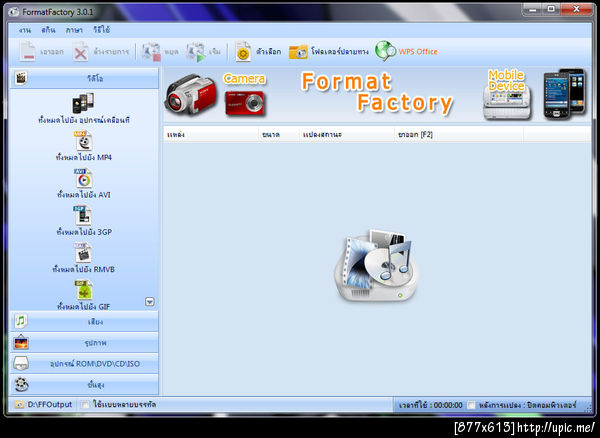
Task: Click the Options button label
Action: (269, 52)
